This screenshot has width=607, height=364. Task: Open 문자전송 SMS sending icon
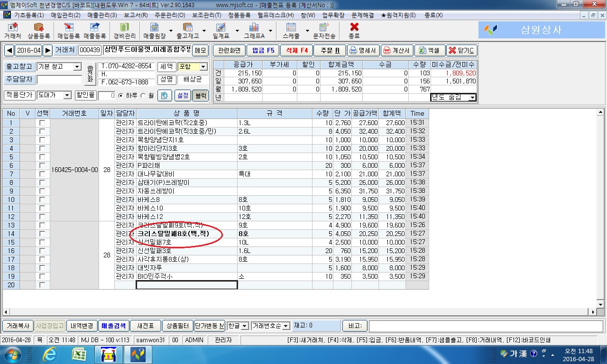coord(324,30)
